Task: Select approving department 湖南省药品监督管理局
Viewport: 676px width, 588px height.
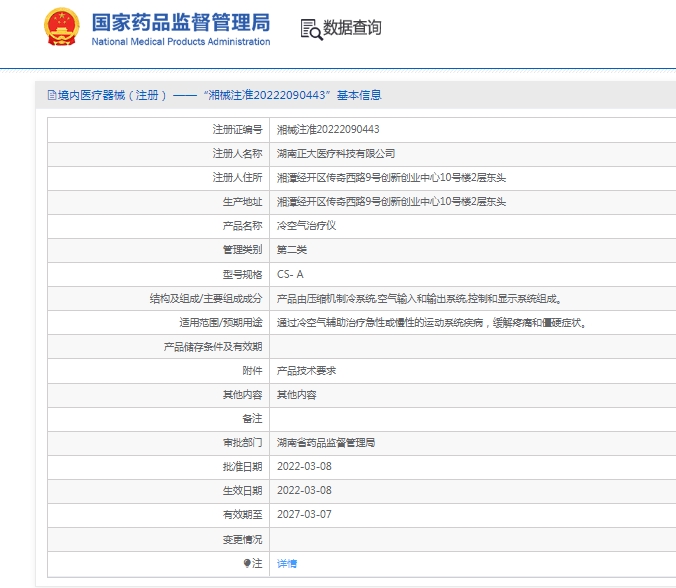Action: [x=325, y=443]
